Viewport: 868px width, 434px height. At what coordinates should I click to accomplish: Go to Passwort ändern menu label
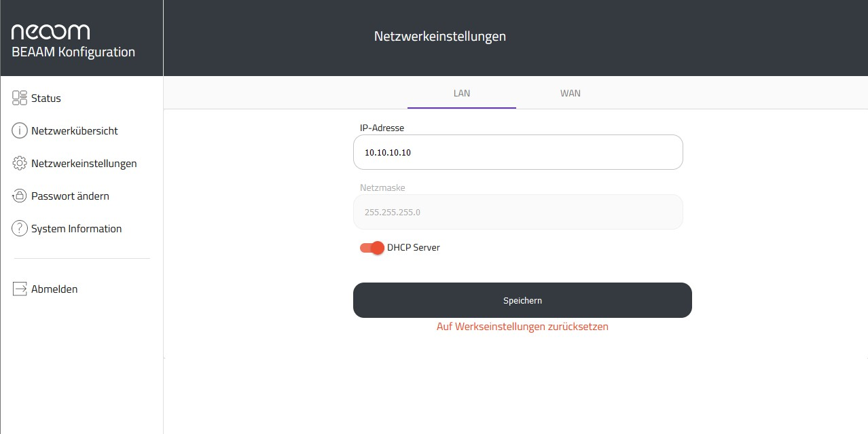70,196
